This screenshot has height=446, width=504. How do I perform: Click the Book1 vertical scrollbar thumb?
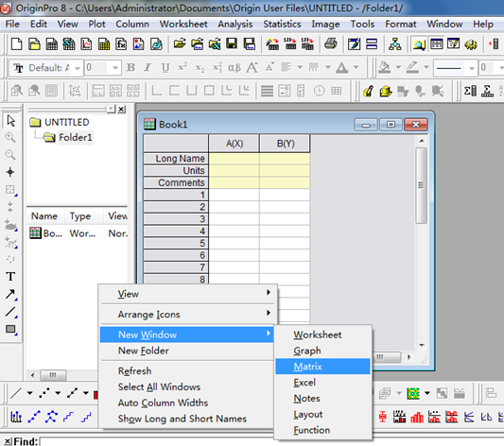[x=421, y=185]
